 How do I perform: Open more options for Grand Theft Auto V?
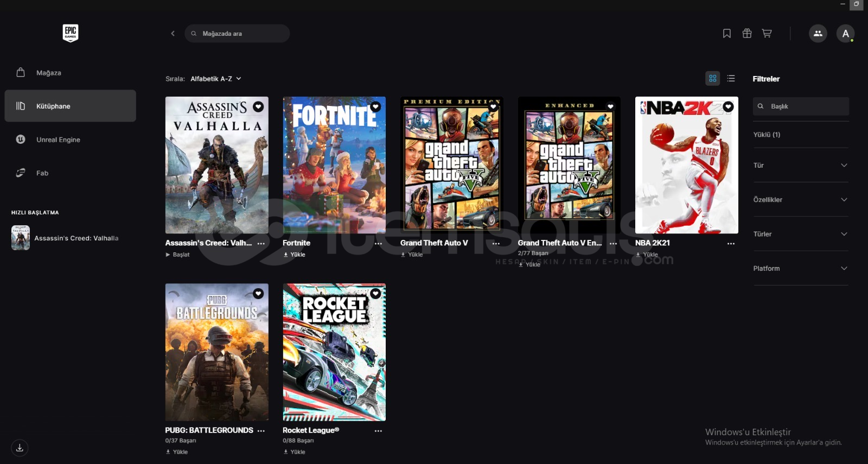496,244
